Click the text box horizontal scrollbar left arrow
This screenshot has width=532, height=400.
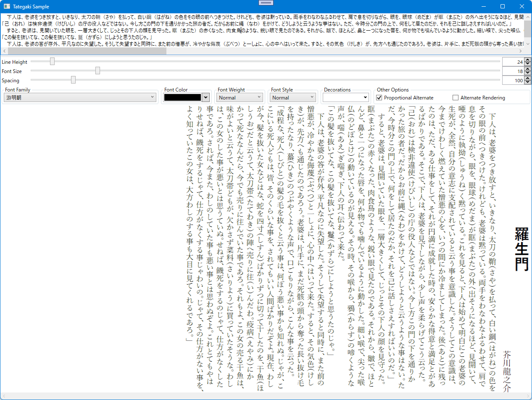pyautogui.click(x=4, y=51)
